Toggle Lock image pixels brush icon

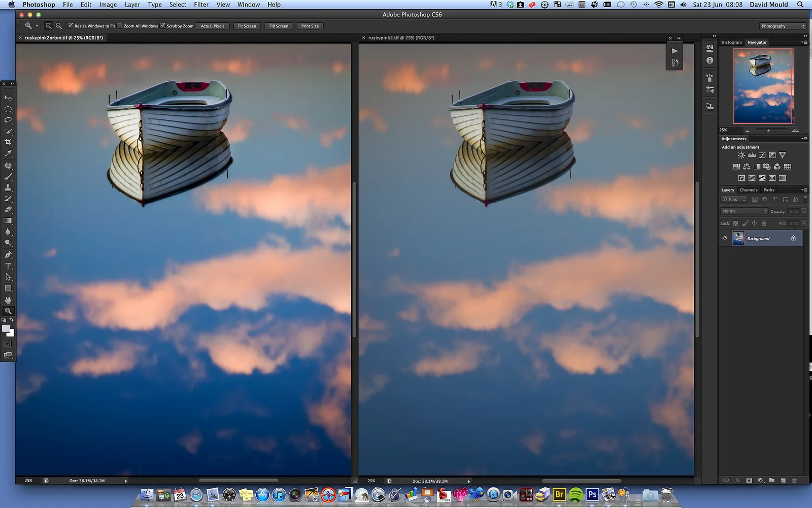(745, 223)
